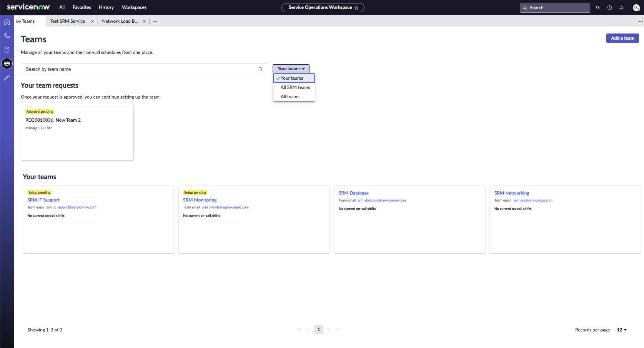Go to next page arrow
644x348 pixels.
pyautogui.click(x=328, y=330)
